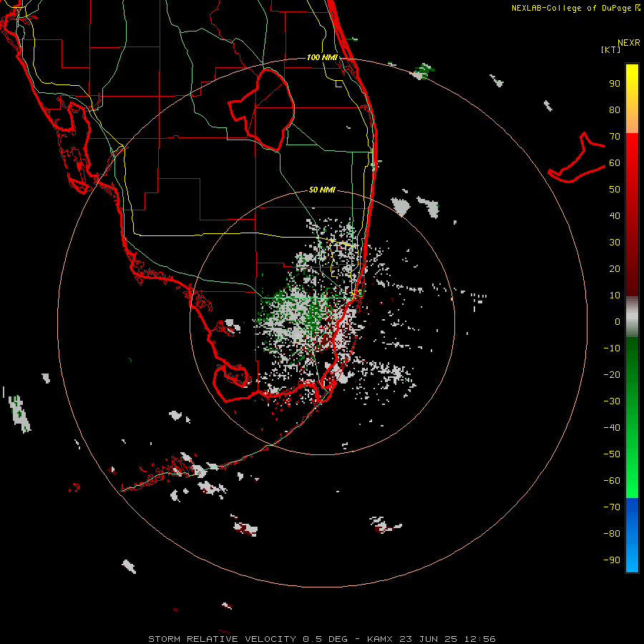This screenshot has height=644, width=644.
Task: Click the 10 value on velocity scale
Action: pyautogui.click(x=615, y=296)
